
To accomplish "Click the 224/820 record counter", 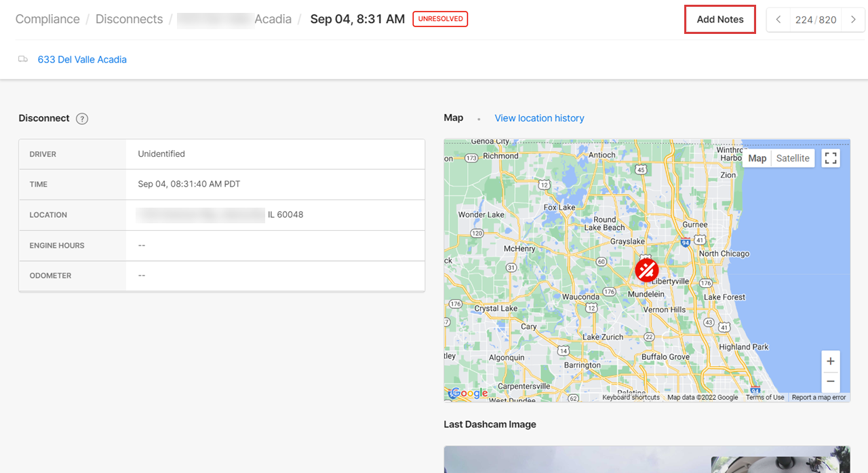I will pos(816,20).
